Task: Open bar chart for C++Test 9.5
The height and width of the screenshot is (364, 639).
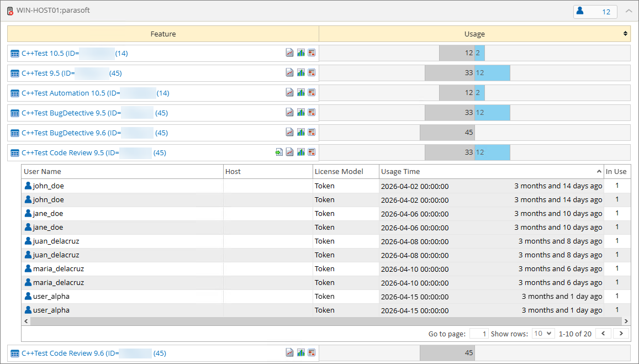Action: click(x=301, y=72)
